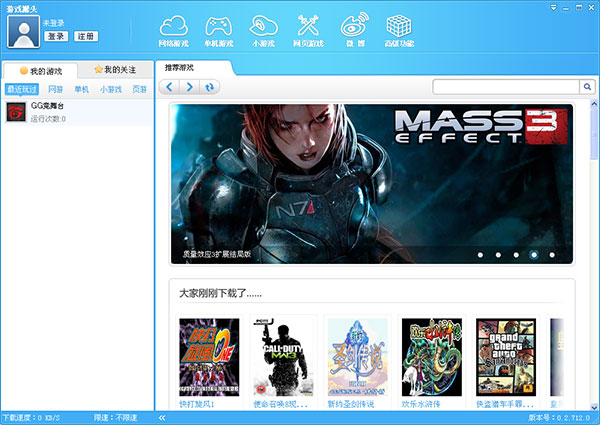This screenshot has height=425, width=600.
Task: Click the 版本号 version text
Action: [x=559, y=418]
